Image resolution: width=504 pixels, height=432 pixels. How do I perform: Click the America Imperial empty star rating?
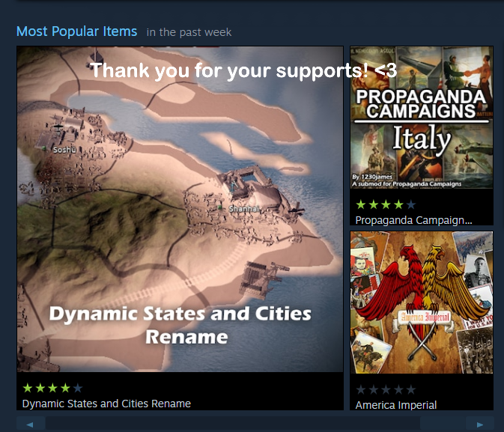coord(386,389)
